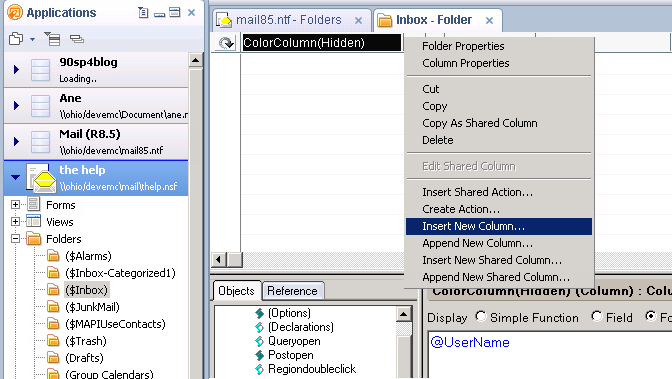Viewport: 672px width, 379px height.
Task: Expand the 90sp4blog application
Action: [x=16, y=69]
